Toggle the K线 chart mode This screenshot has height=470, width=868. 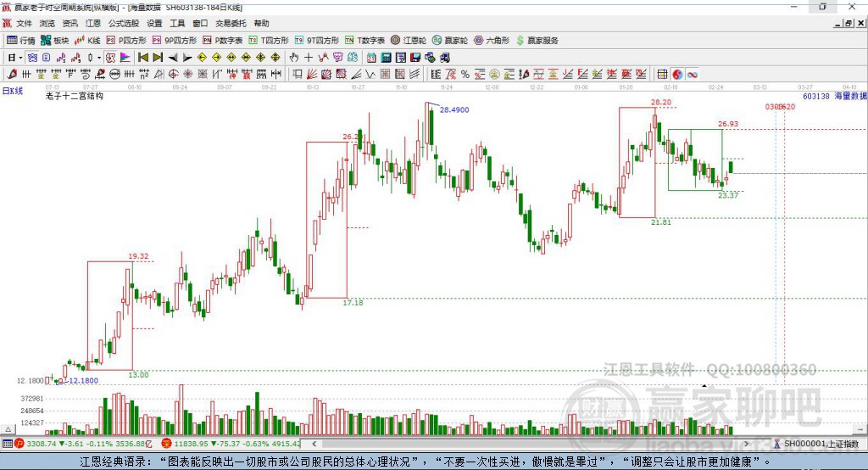[87, 40]
